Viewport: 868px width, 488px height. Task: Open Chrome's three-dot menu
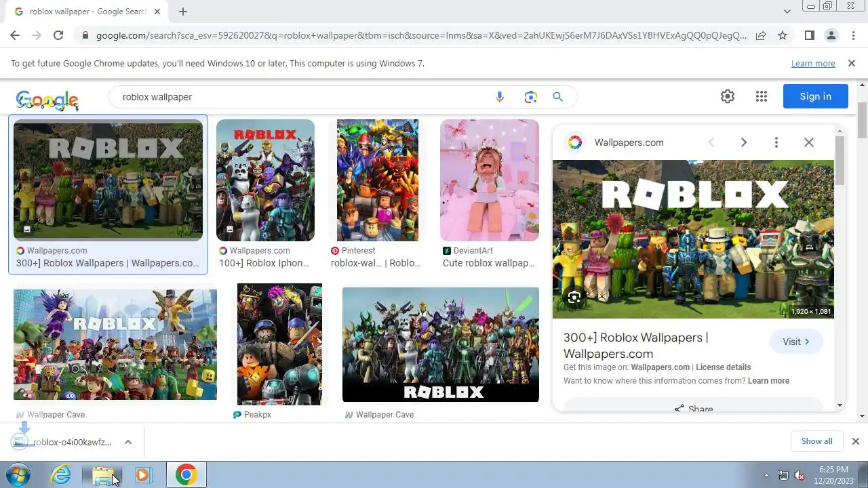(x=852, y=35)
